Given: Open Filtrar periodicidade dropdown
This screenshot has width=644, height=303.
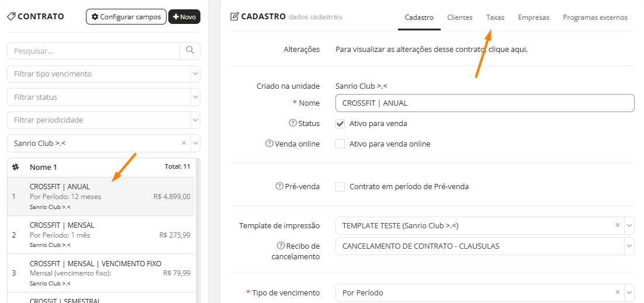Looking at the screenshot, I should pos(103,120).
